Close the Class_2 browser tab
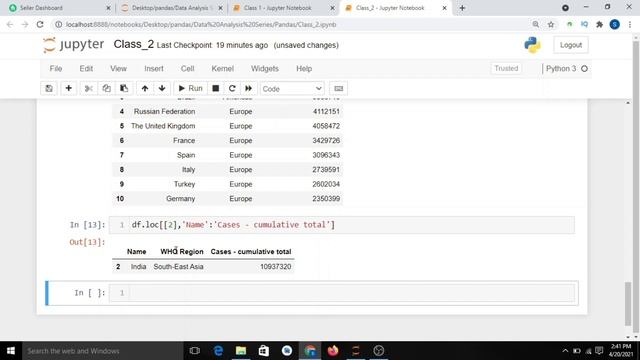 tap(444, 8)
